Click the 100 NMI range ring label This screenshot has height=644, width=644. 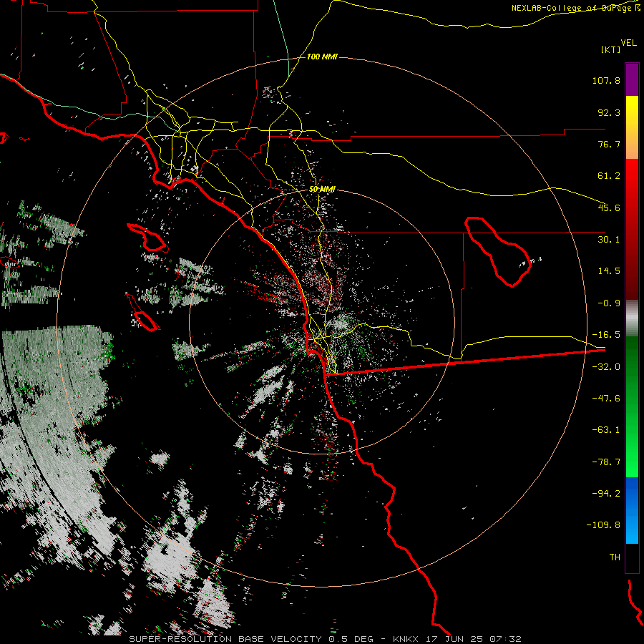322,57
